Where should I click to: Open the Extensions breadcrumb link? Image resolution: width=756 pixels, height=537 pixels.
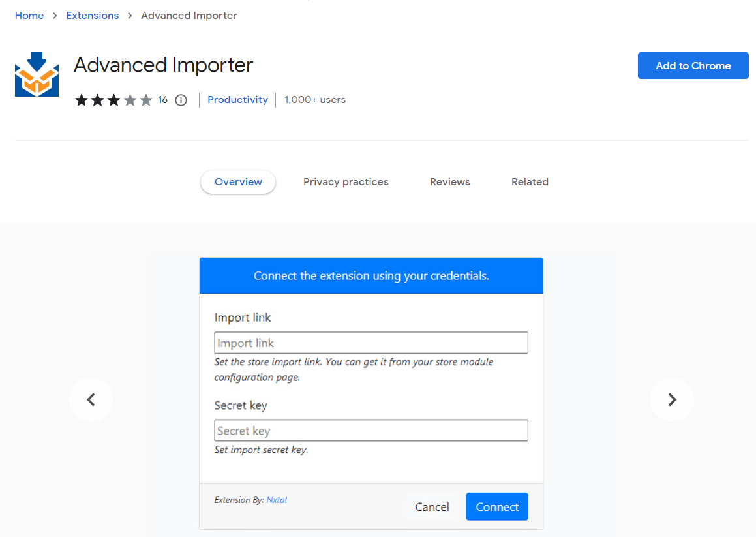coord(92,15)
